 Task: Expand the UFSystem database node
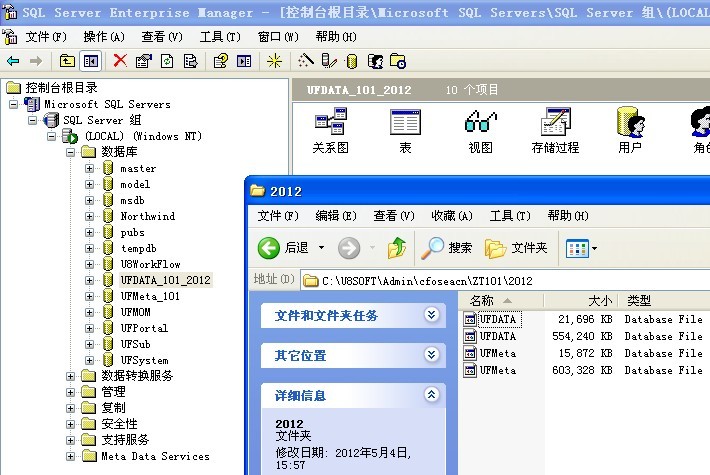coord(89,360)
